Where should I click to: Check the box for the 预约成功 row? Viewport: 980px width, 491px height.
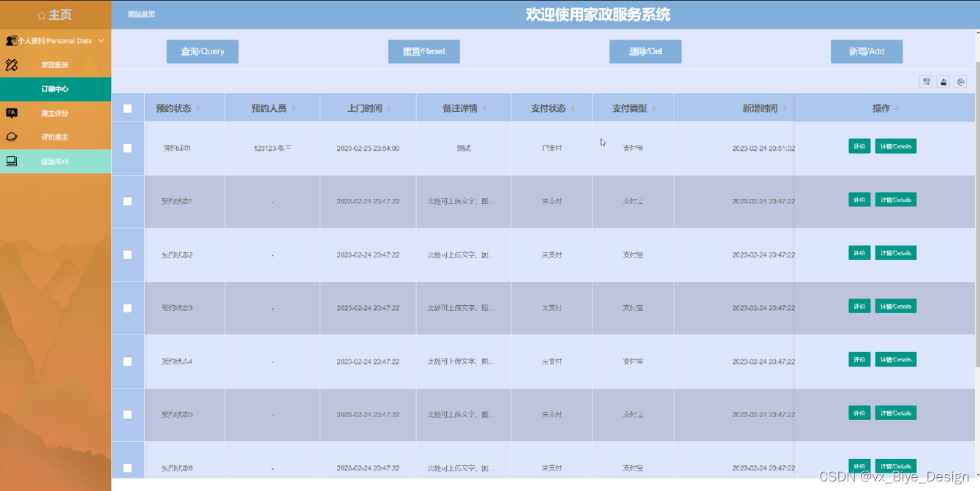(x=127, y=148)
